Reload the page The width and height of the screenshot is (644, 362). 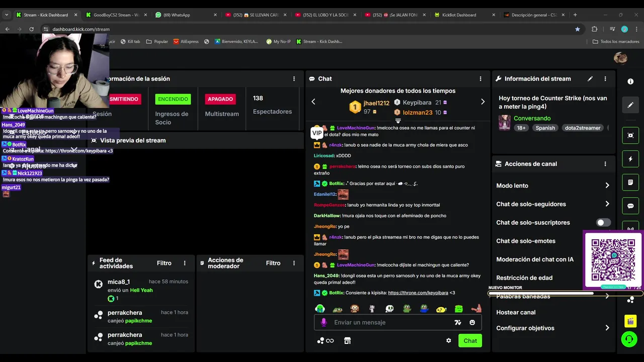[x=31, y=29]
